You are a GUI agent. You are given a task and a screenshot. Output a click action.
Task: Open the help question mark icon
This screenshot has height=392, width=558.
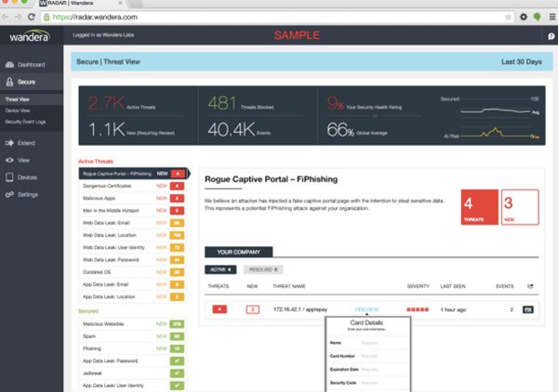551,36
